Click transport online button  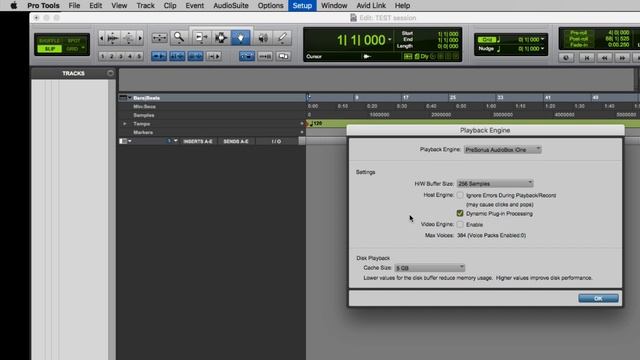tap(566, 58)
